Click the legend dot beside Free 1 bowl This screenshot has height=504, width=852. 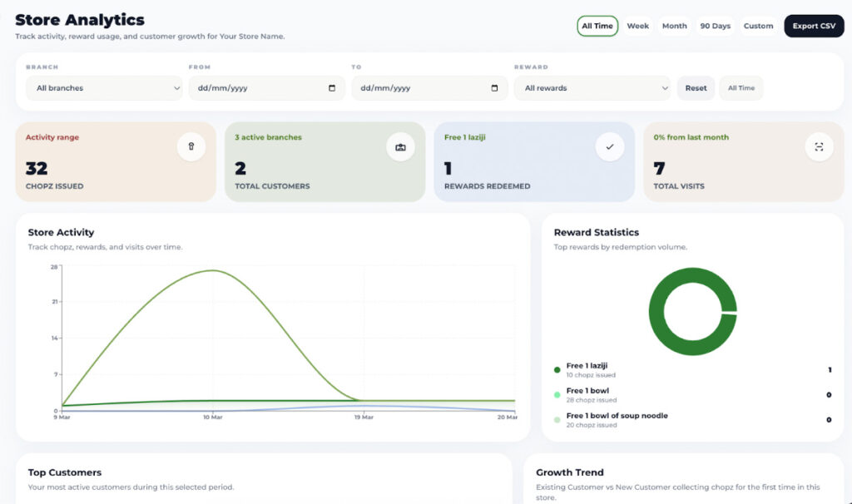[x=557, y=395]
